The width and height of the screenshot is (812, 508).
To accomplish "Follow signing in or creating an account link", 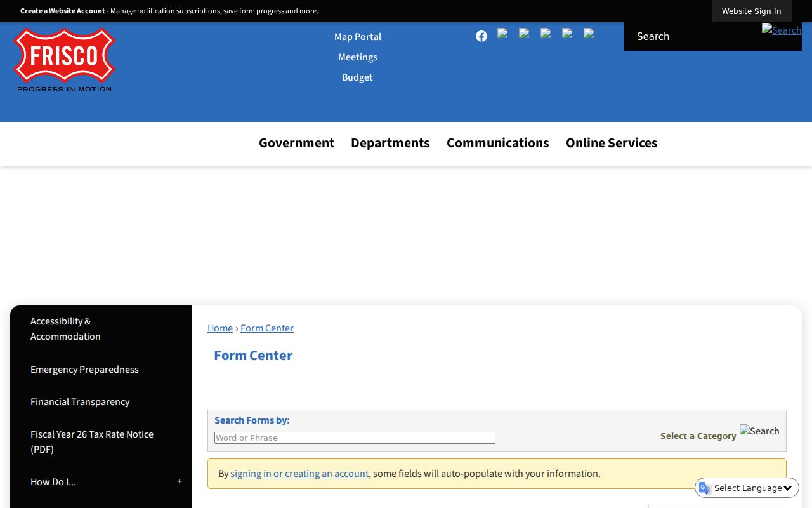I will 299,474.
